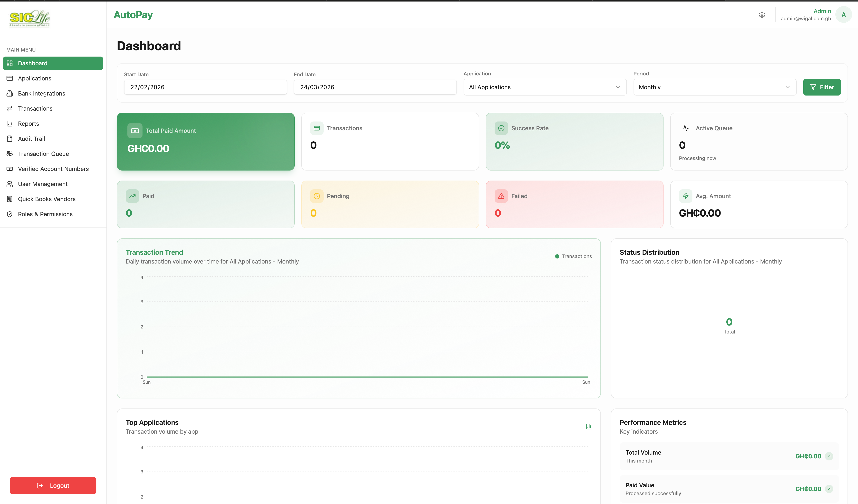
Task: Edit the Start Date field
Action: coord(205,87)
